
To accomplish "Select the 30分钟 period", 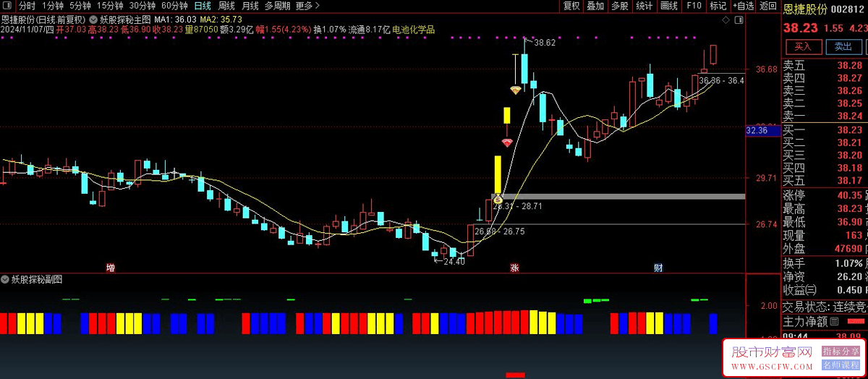I will tap(142, 6).
